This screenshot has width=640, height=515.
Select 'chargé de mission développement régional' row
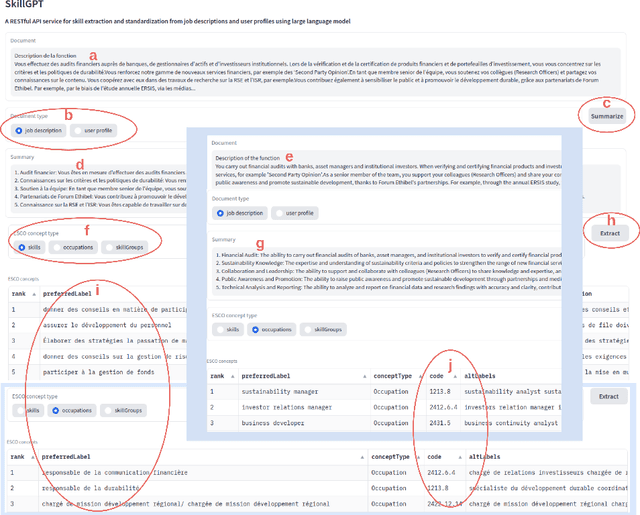318,504
